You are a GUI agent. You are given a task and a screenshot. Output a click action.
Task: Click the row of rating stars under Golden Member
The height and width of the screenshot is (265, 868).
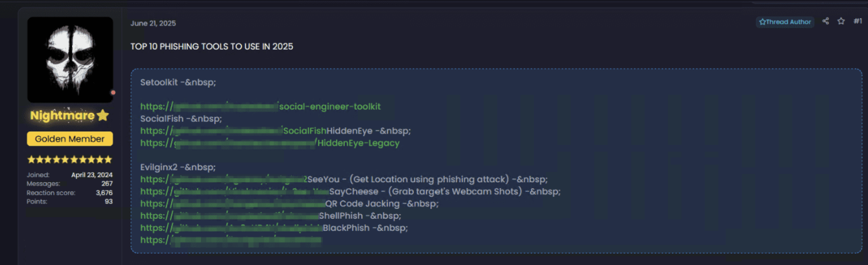click(x=70, y=160)
